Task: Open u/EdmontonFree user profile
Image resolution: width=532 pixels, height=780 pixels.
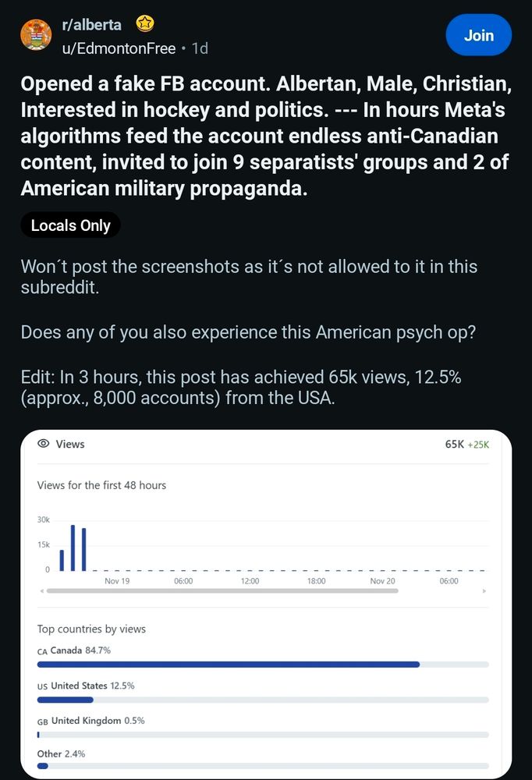Action: click(119, 48)
